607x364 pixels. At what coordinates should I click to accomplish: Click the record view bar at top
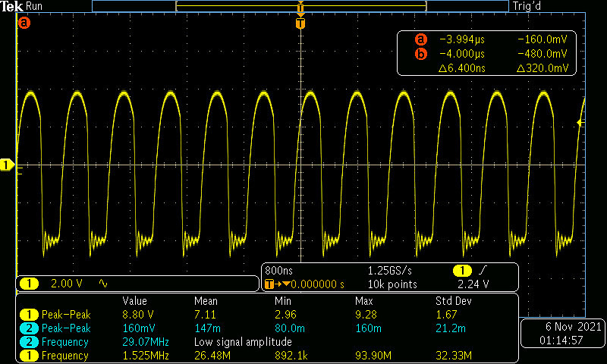click(x=300, y=6)
